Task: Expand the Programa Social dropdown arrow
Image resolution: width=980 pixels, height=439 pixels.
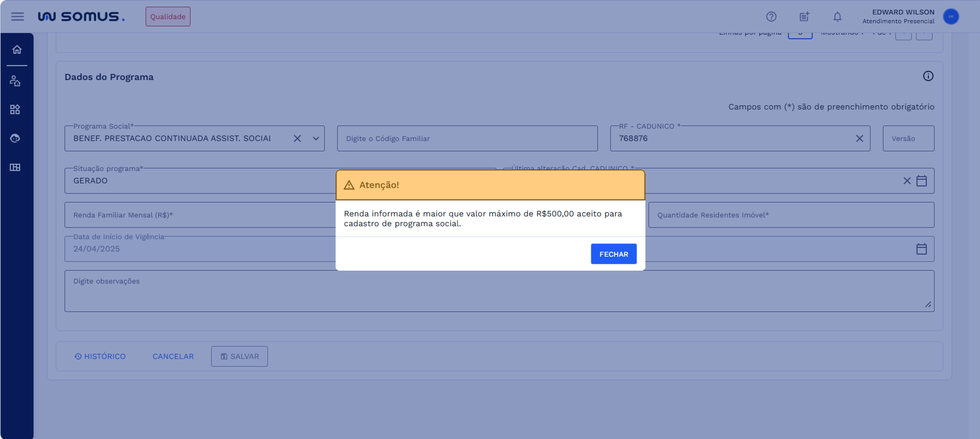Action: [x=315, y=138]
